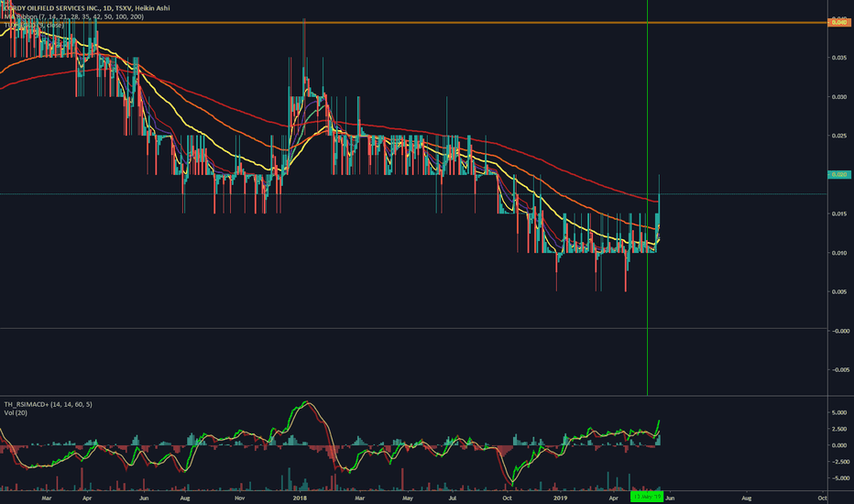Click the 0.015 price axis value

[838, 214]
